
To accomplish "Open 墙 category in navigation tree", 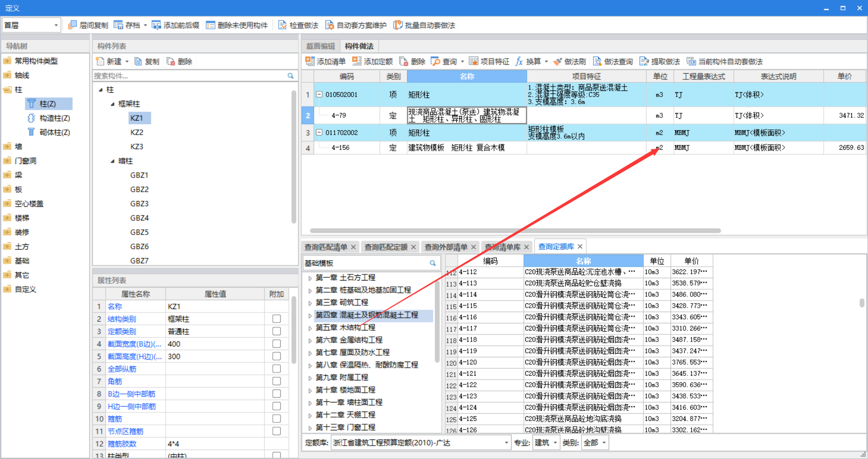I will (18, 146).
